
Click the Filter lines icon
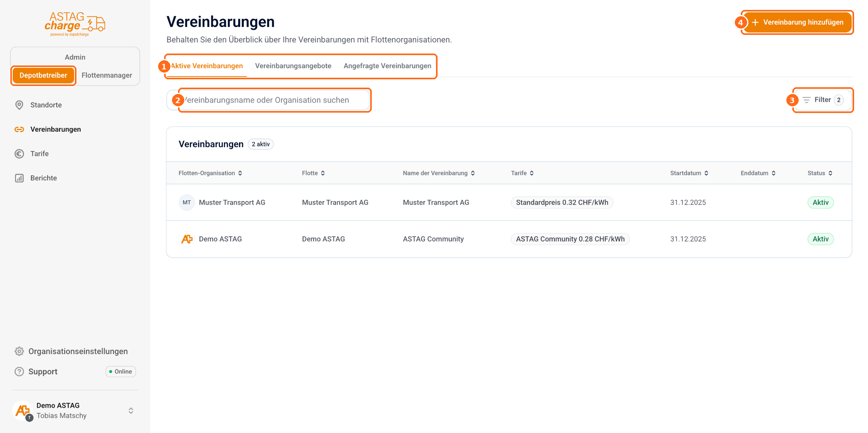[807, 100]
